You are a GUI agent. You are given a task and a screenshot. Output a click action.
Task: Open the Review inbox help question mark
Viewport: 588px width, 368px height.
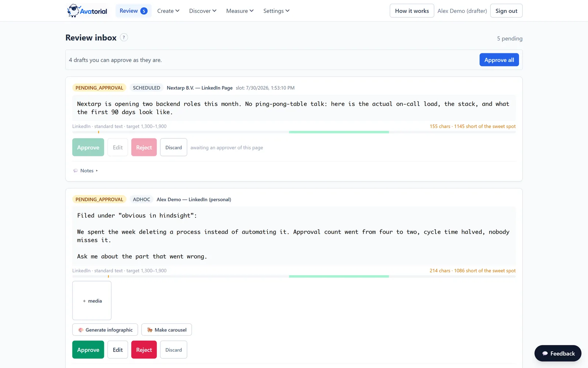(x=124, y=38)
